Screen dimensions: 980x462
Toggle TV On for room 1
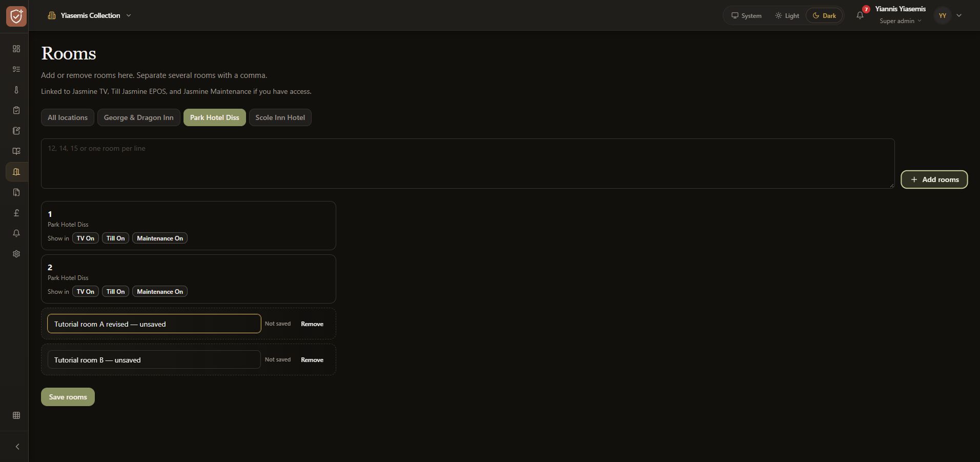(86, 238)
